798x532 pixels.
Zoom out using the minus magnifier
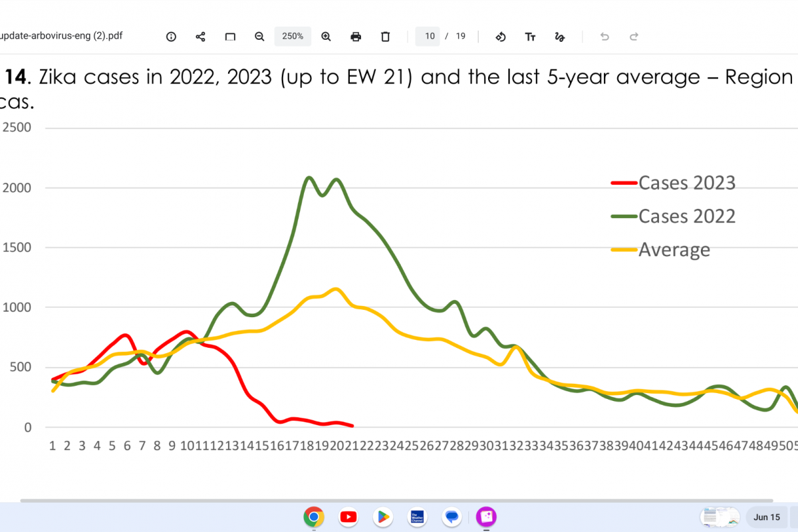pos(259,37)
